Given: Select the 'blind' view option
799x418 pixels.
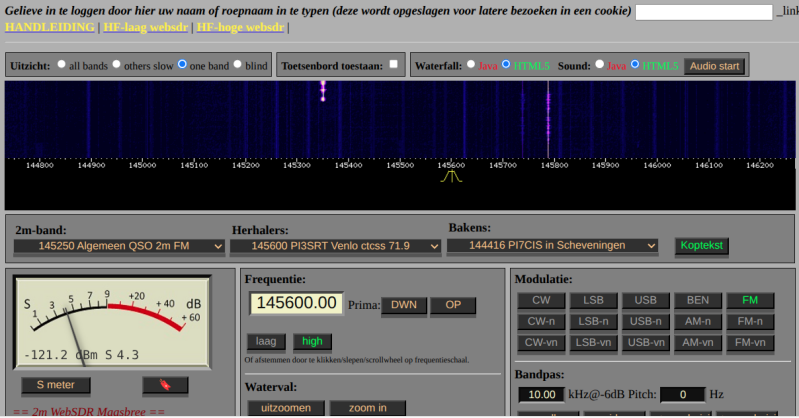Looking at the screenshot, I should [x=238, y=66].
